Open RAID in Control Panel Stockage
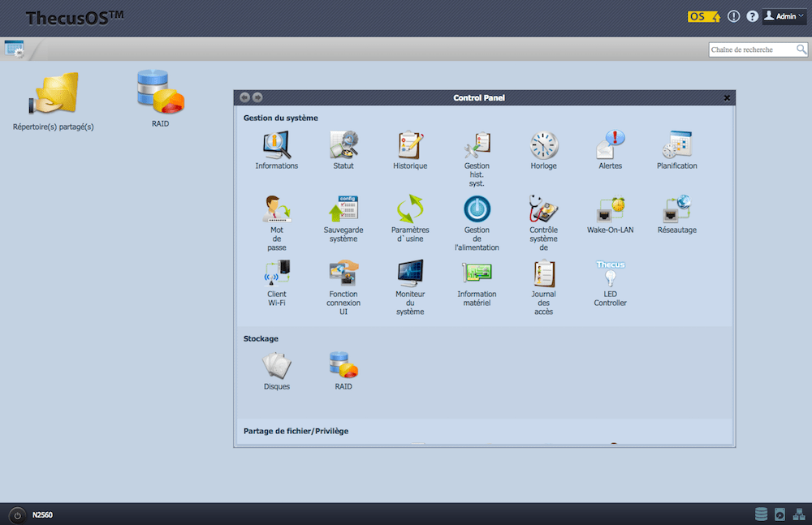This screenshot has height=525, width=812. [x=343, y=371]
